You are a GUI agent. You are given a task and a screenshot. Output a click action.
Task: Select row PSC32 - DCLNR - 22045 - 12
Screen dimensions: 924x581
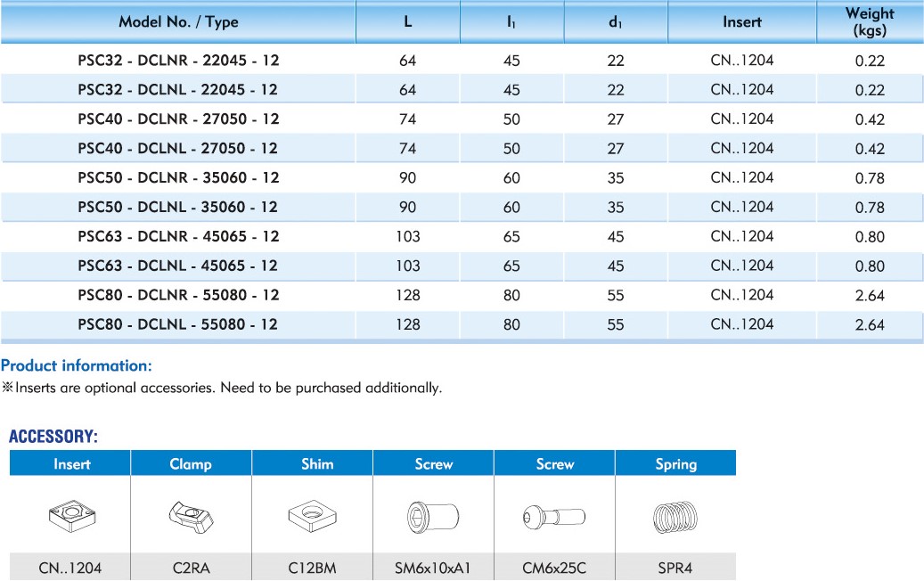point(462,60)
